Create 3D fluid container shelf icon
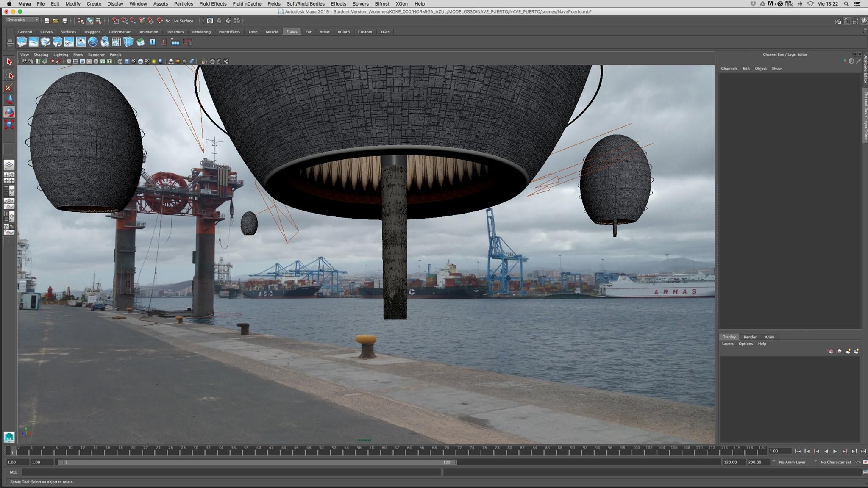The height and width of the screenshot is (488, 868). click(x=22, y=42)
